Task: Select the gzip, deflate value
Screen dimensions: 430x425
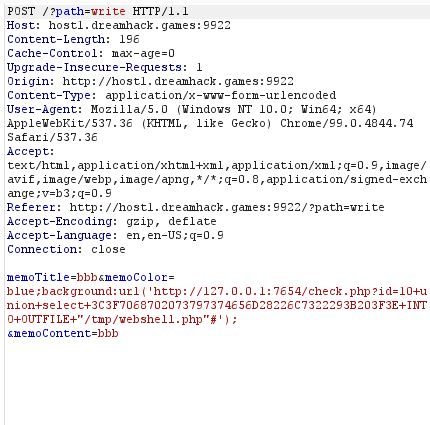Action: click(x=171, y=222)
